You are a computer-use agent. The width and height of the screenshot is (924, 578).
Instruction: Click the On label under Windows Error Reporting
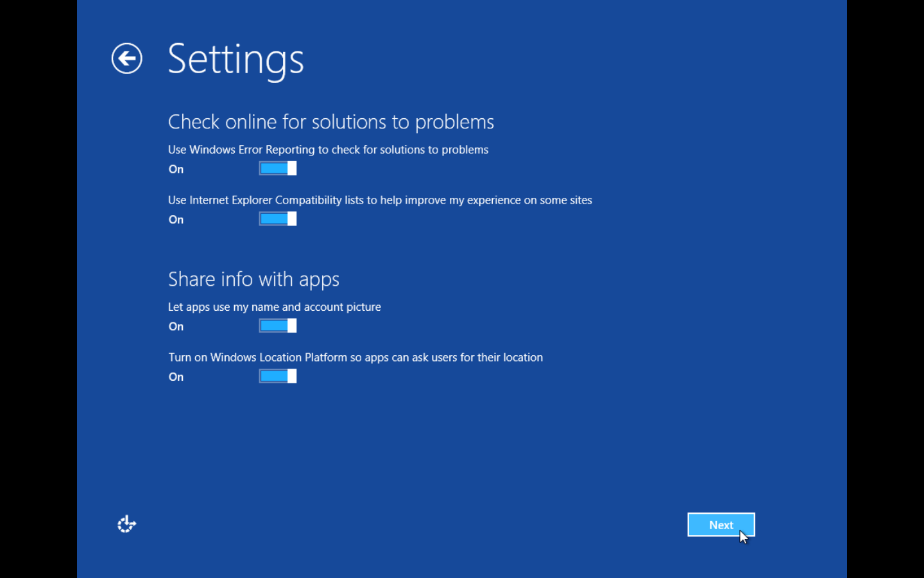coord(176,170)
